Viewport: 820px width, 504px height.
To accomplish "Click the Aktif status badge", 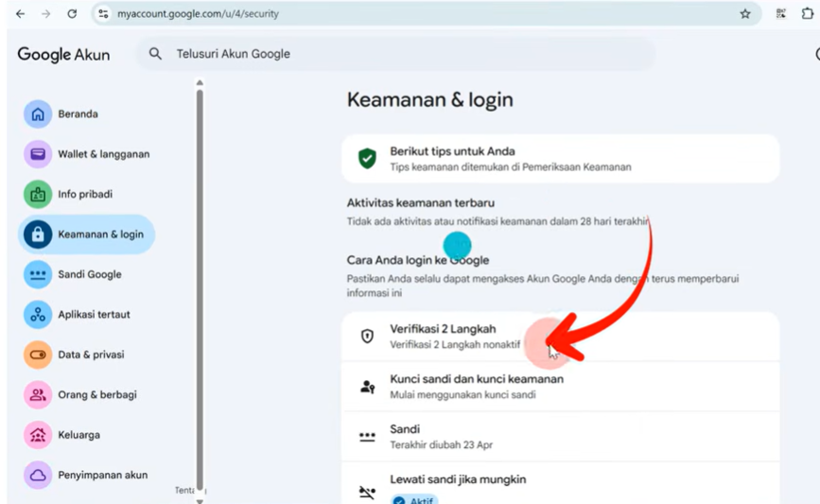I will point(414,500).
